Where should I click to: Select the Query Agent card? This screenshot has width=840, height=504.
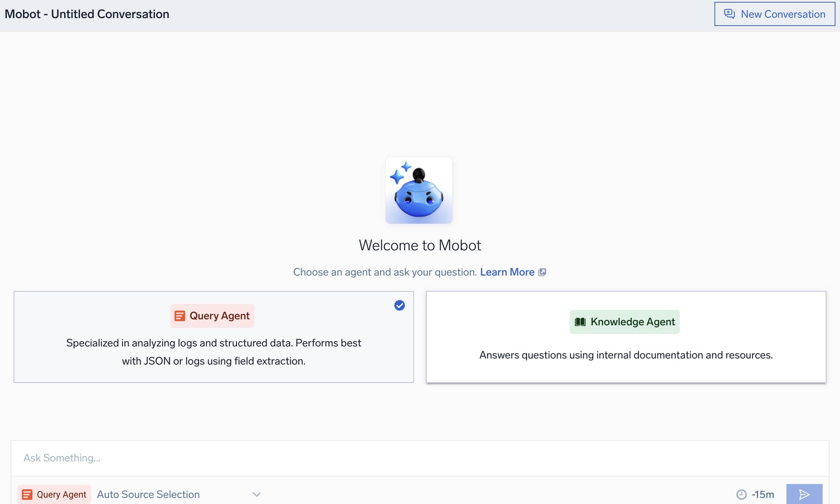click(214, 337)
